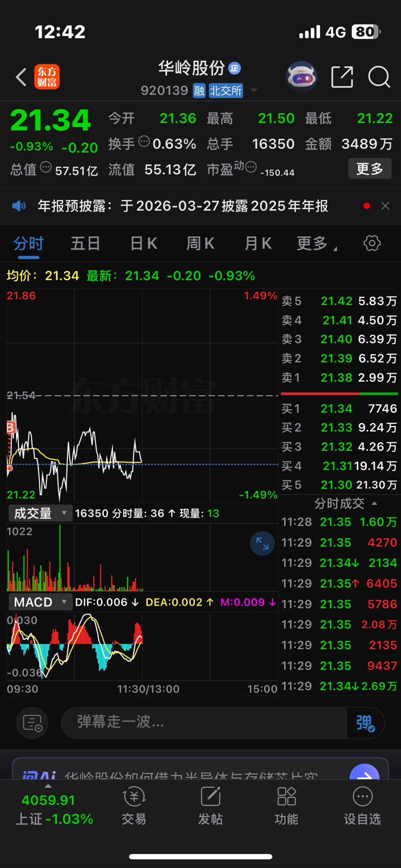This screenshot has width=401, height=868.
Task: Tap the intraday price line chart
Action: (142, 396)
